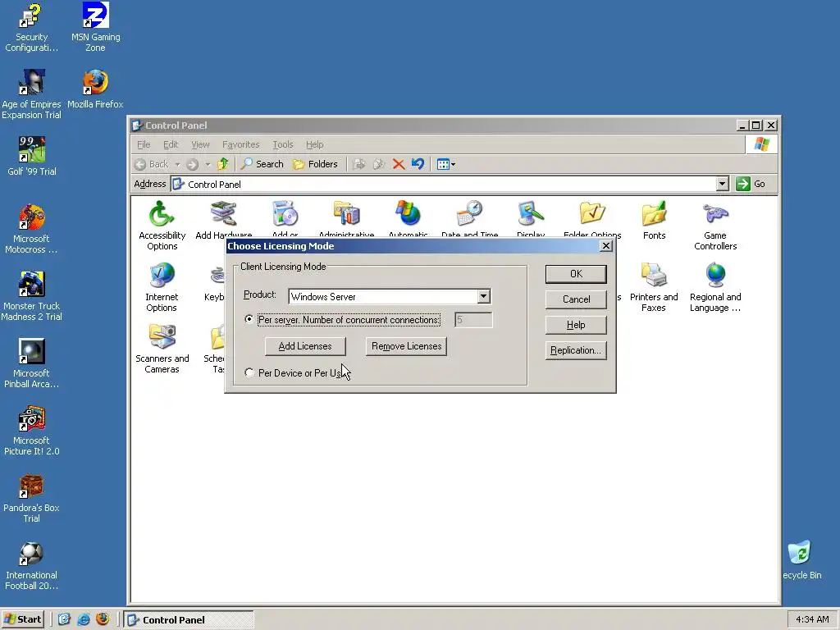Viewport: 840px width, 630px height.
Task: Open Security Configuration desktop shortcut
Action: click(x=31, y=27)
